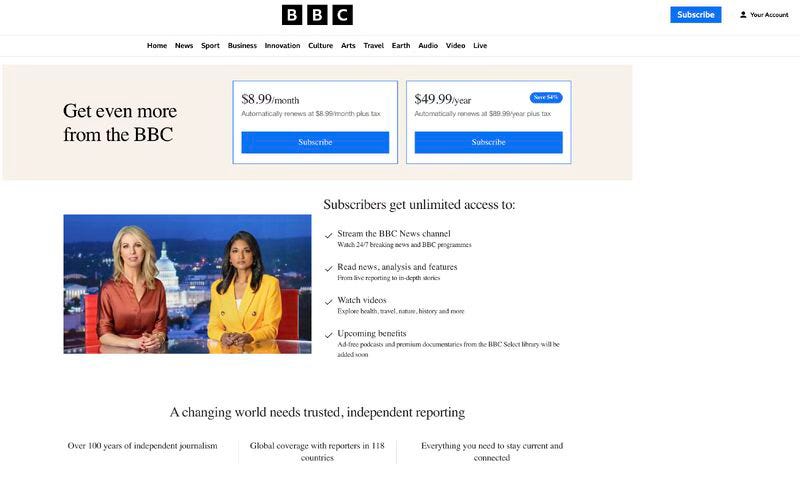Click the account person icon
The width and height of the screenshot is (800, 489).
click(743, 15)
